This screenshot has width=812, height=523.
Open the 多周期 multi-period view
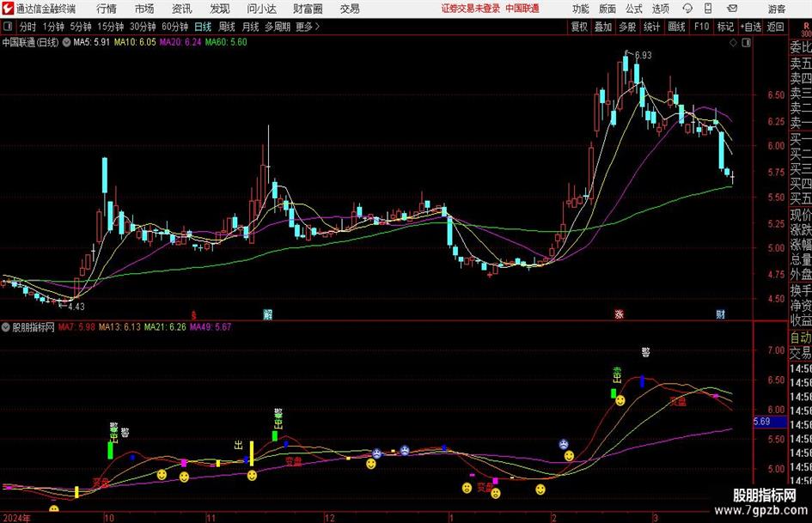(x=278, y=27)
